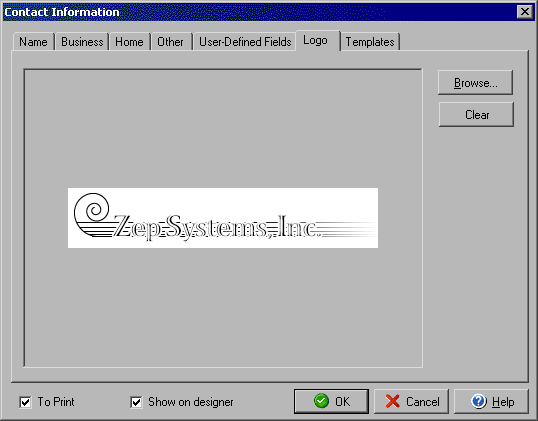Screen dimensions: 538x421
Task: Clear the logo with Clear button
Action: pos(476,115)
